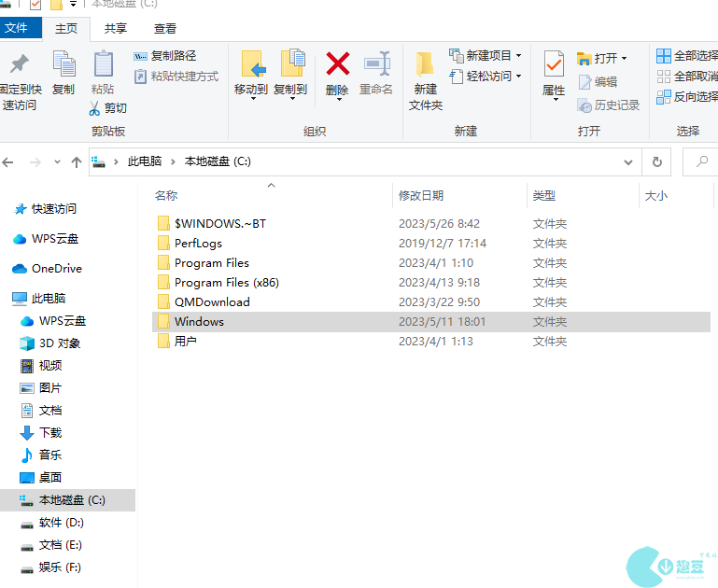Viewport: 718px width, 588px height.
Task: Click the Pin to Quick Access icon
Action: tap(18, 64)
